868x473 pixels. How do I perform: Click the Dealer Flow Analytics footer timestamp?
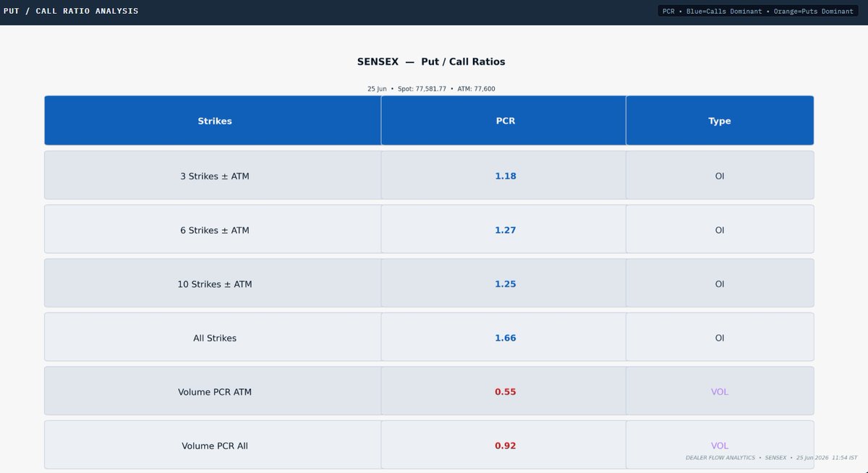click(772, 458)
